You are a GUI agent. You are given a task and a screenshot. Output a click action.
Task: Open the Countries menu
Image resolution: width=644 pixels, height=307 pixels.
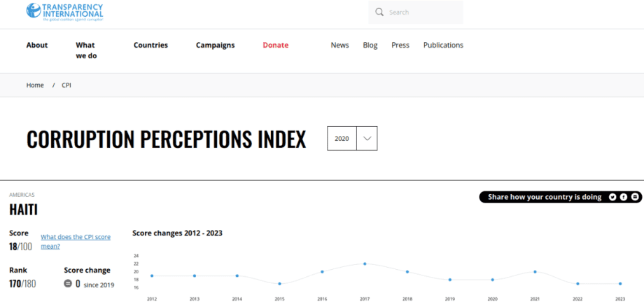[x=150, y=45]
